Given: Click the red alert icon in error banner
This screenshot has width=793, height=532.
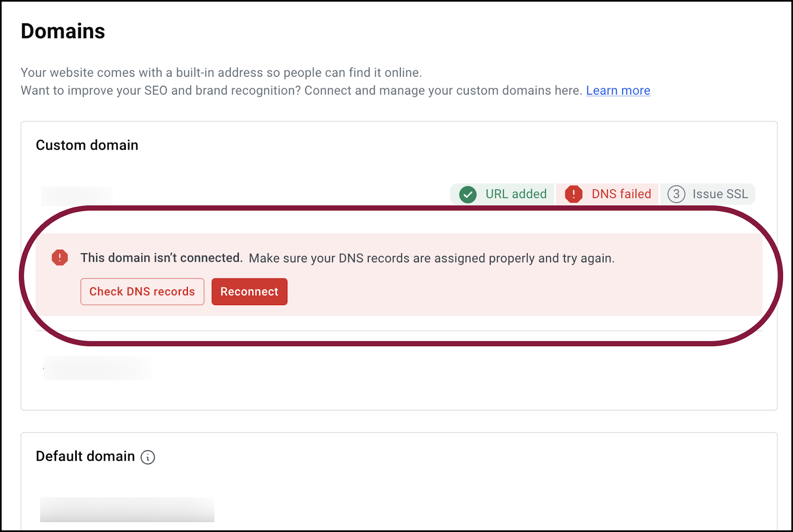Looking at the screenshot, I should pyautogui.click(x=60, y=258).
